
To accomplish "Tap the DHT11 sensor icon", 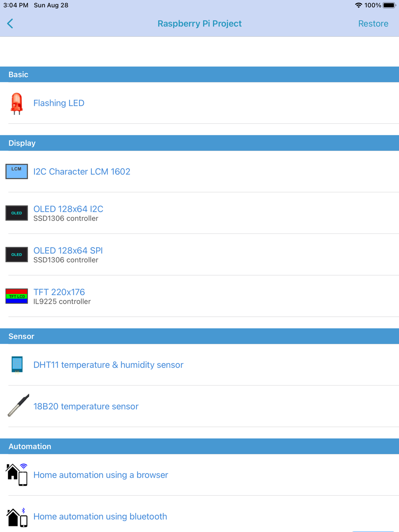I will coord(17,365).
